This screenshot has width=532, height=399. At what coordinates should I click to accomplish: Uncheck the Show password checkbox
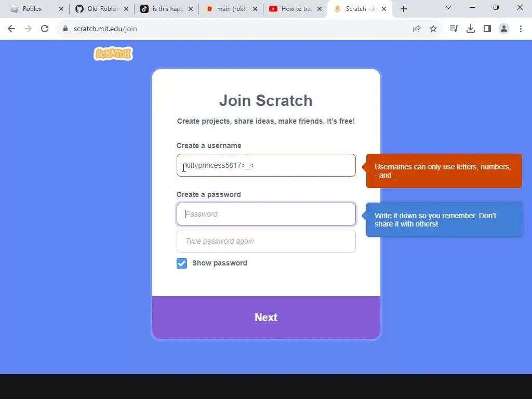(x=182, y=263)
